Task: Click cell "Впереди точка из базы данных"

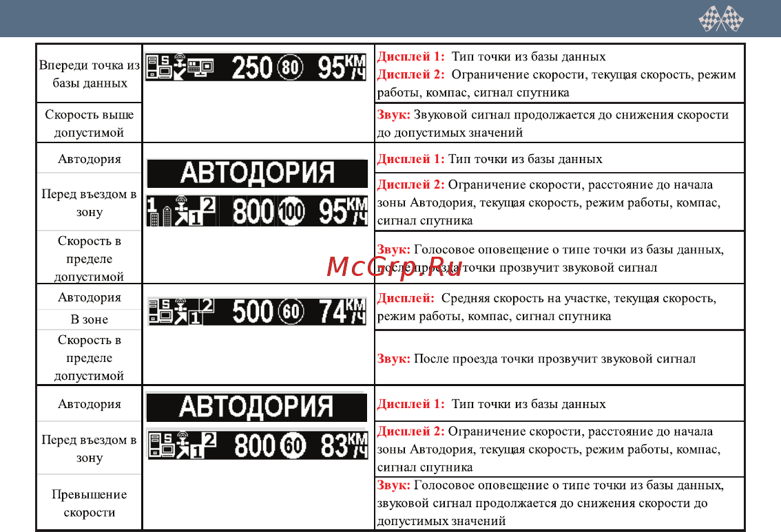Action: click(x=90, y=74)
